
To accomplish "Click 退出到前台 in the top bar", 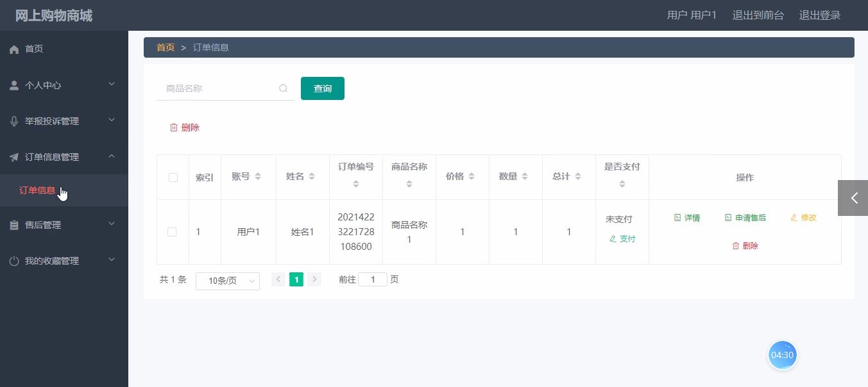I will (758, 15).
